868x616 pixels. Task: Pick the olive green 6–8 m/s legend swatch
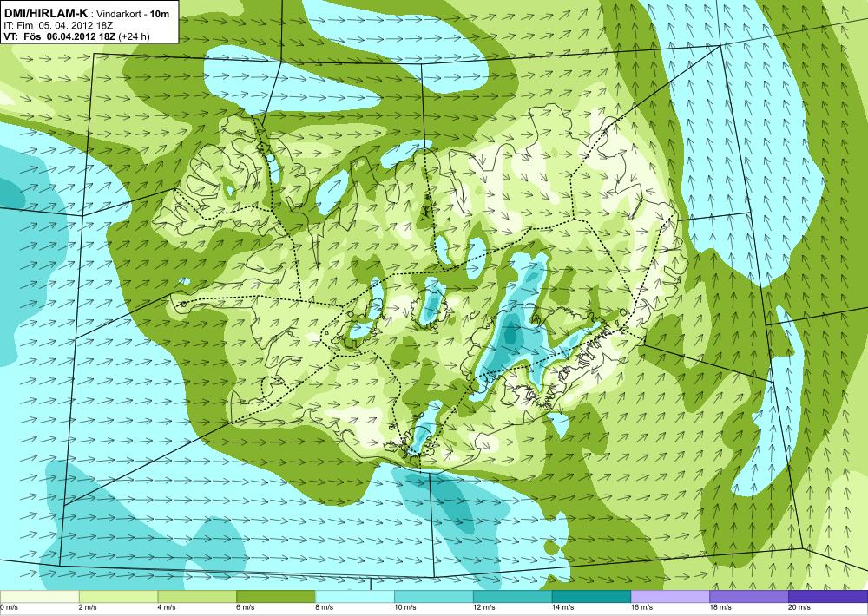[276, 597]
